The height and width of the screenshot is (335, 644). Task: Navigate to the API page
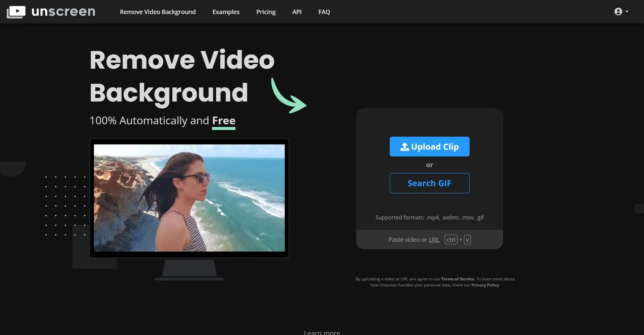coord(297,12)
